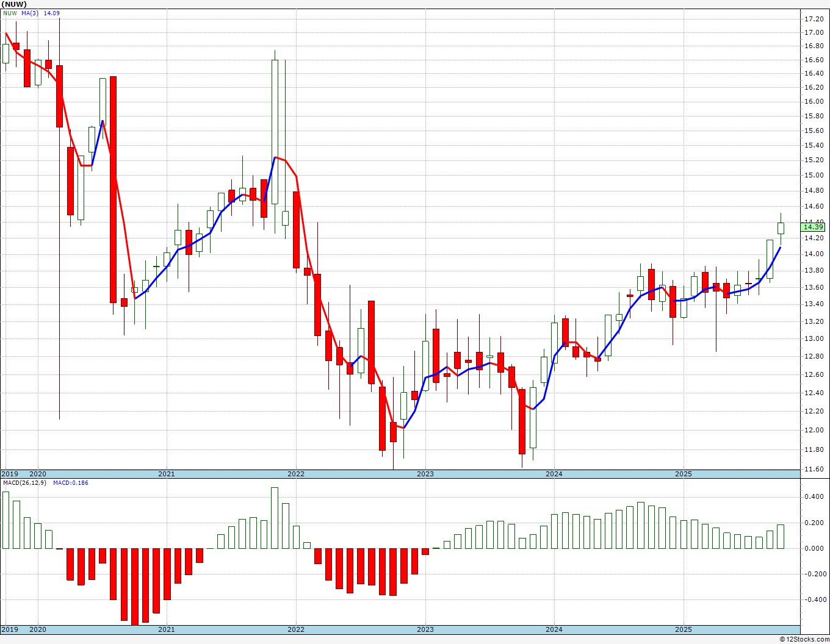830x644 pixels.
Task: Select 2024 on the MACD panel time axis
Action: [x=554, y=629]
